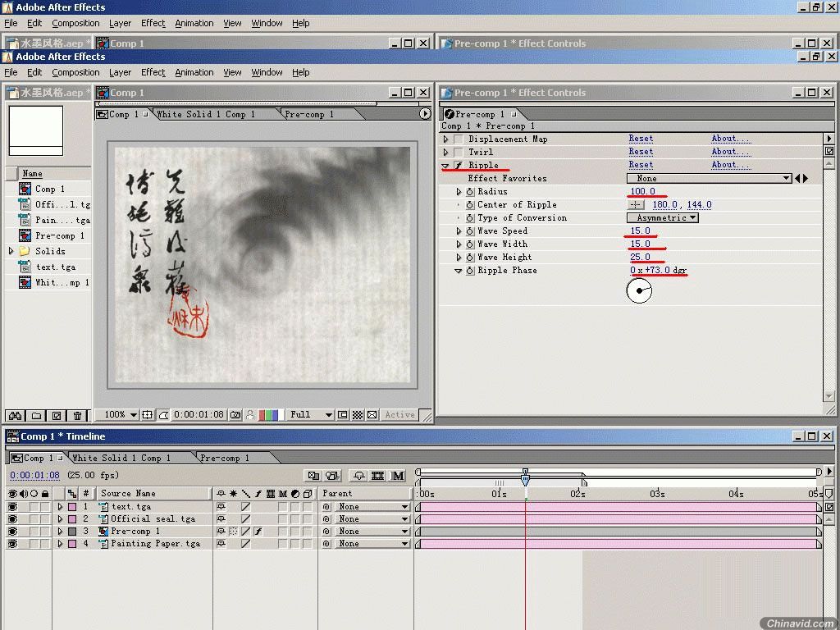Hide the Painting Paper.tga layer with its eye
Screen dimensions: 840x630
[x=12, y=544]
